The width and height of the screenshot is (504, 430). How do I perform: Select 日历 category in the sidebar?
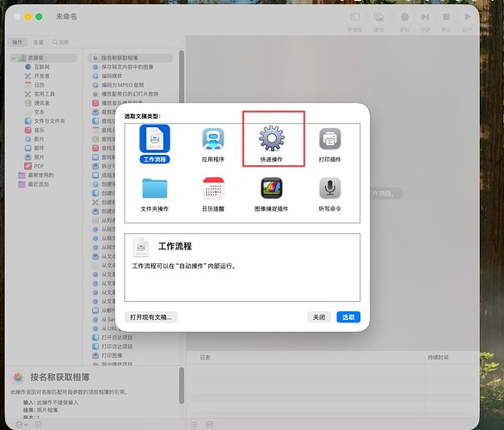click(x=40, y=85)
